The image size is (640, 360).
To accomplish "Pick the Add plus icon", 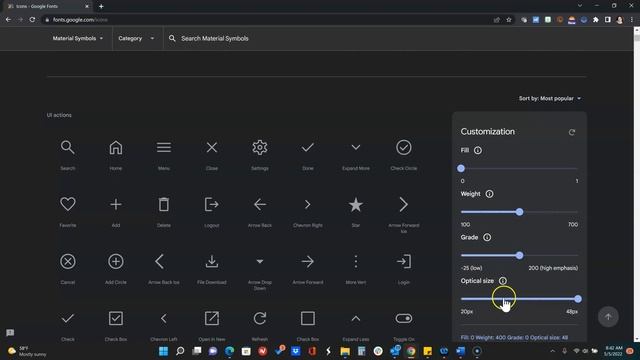I will 116,204.
